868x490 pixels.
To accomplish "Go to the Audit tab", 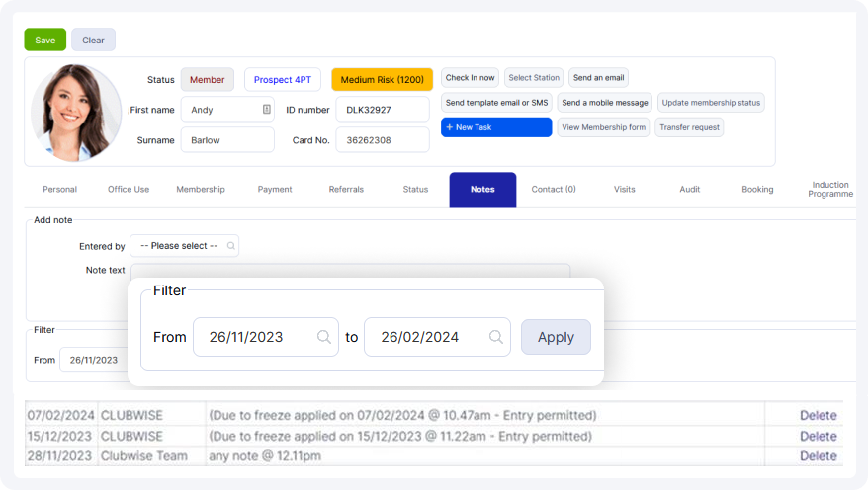I will [x=690, y=190].
